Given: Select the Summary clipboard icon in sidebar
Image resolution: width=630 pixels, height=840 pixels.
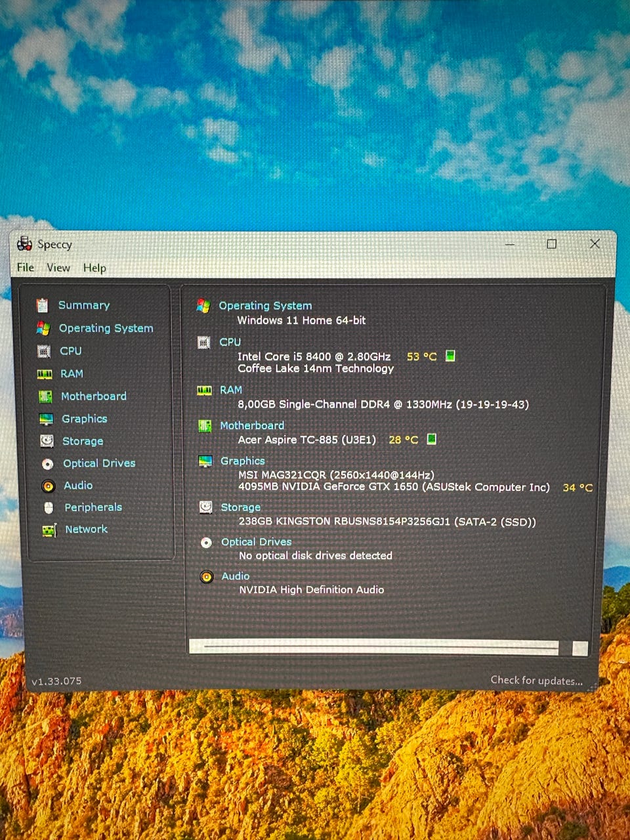Looking at the screenshot, I should (43, 305).
